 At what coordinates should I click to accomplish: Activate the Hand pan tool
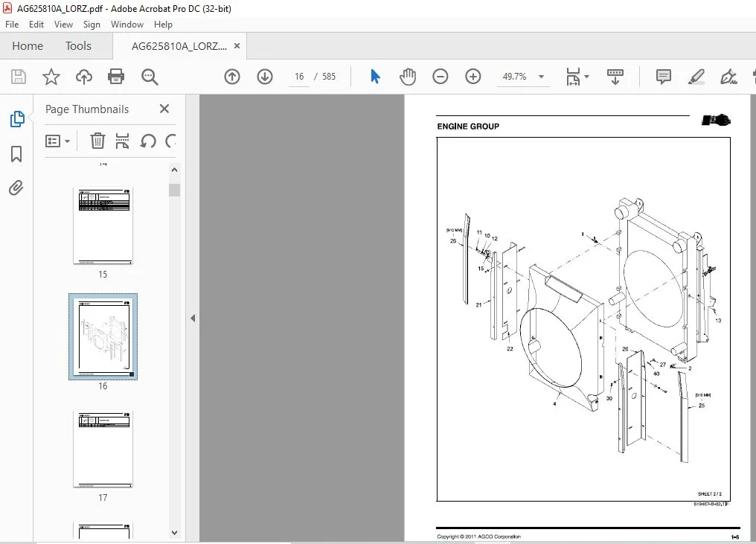pos(408,77)
